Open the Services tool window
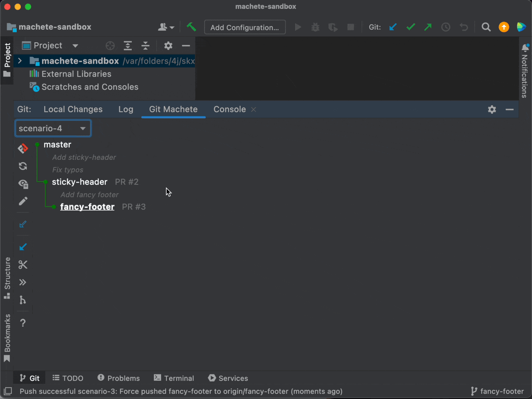 [x=228, y=378]
